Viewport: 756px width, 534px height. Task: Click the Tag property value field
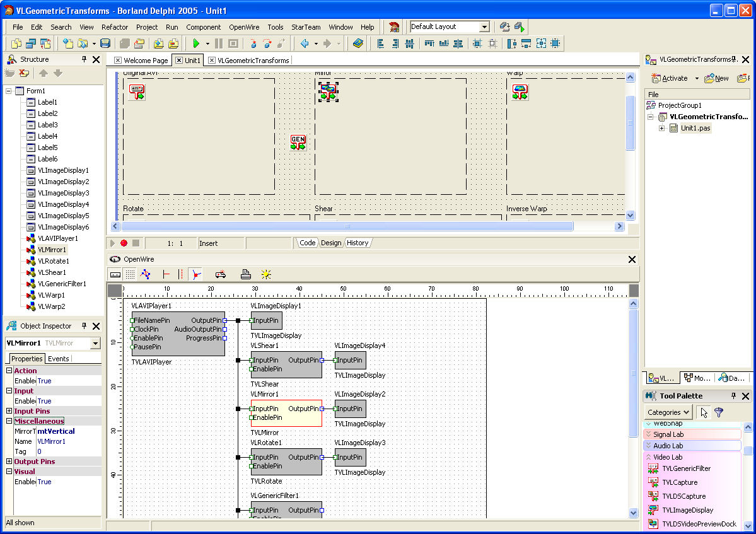click(x=69, y=451)
